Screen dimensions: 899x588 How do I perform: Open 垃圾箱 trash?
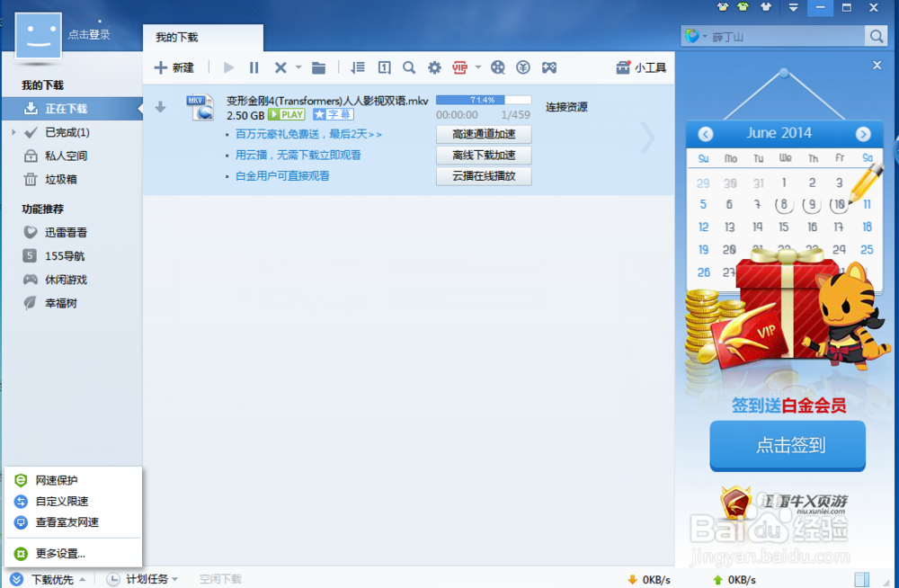pos(61,180)
